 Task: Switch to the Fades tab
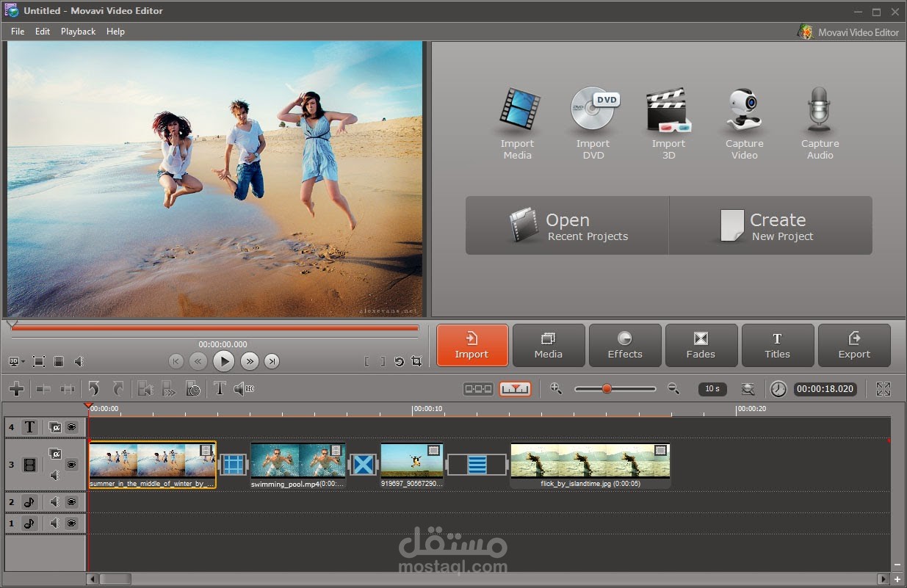pyautogui.click(x=701, y=345)
